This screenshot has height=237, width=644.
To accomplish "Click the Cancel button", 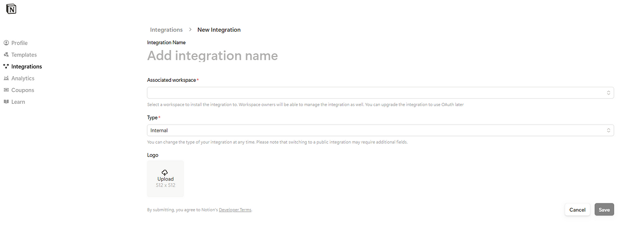I will click(577, 210).
